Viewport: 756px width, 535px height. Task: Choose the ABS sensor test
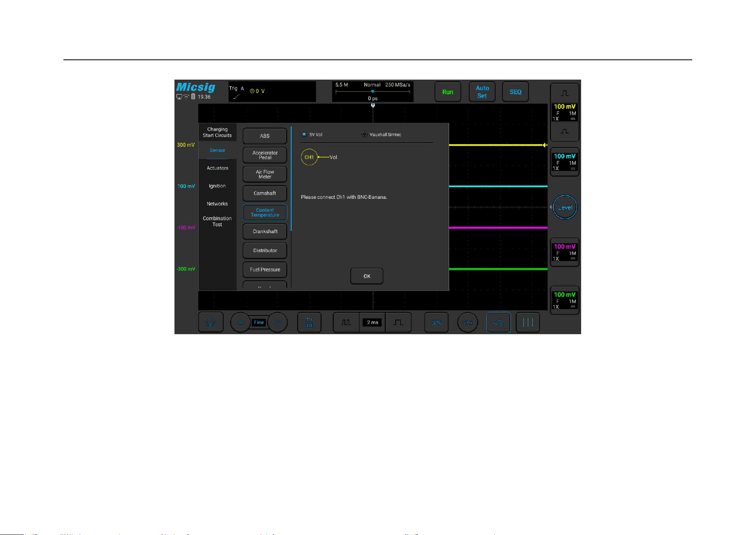pos(265,136)
